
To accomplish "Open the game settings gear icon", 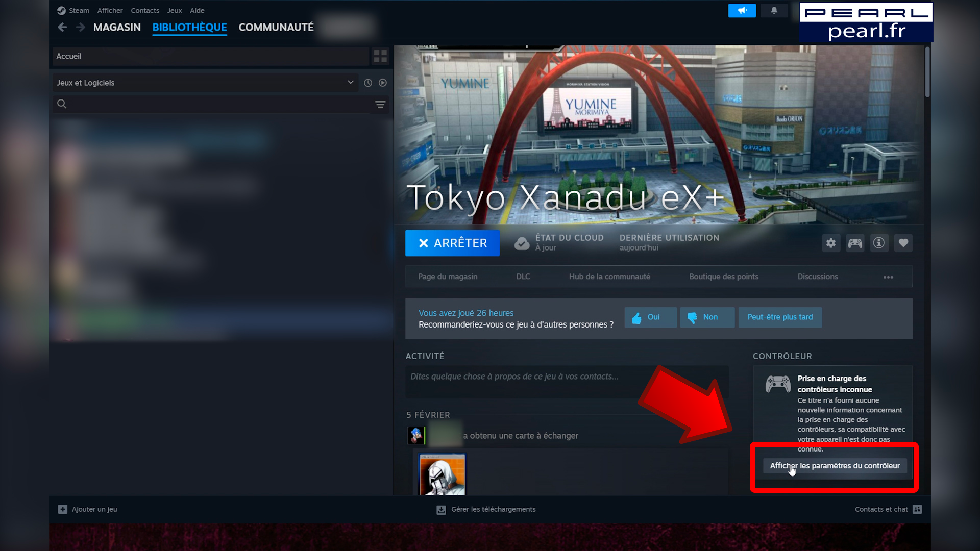I will pos(830,243).
